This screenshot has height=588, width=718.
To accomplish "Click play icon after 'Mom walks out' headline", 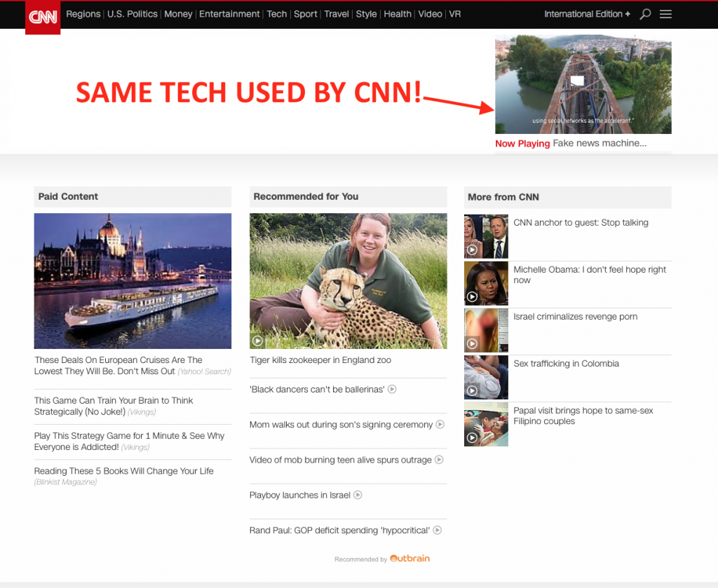I will pyautogui.click(x=440, y=424).
